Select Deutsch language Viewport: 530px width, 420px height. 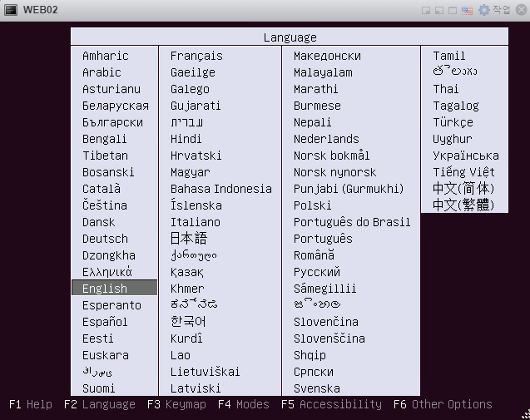105,239
